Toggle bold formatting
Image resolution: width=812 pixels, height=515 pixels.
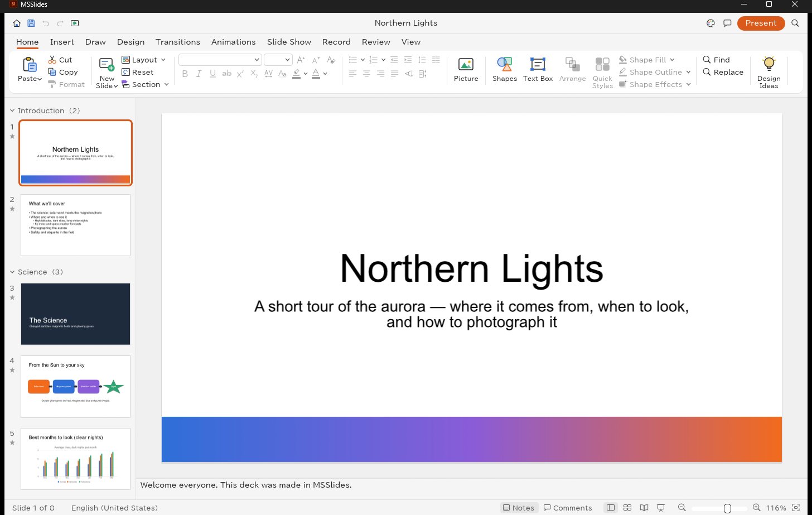point(185,74)
